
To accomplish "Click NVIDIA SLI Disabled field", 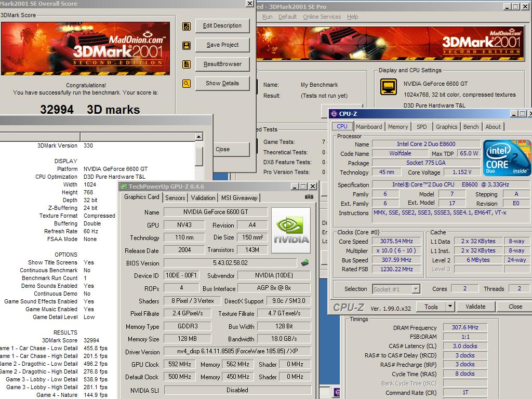I will tap(237, 390).
